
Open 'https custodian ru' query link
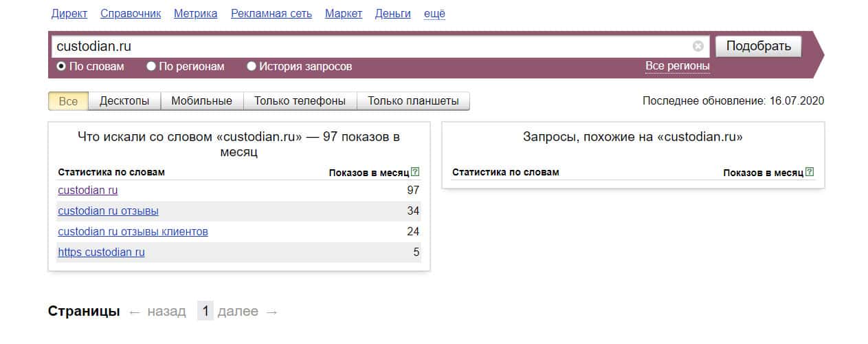pyautogui.click(x=101, y=252)
